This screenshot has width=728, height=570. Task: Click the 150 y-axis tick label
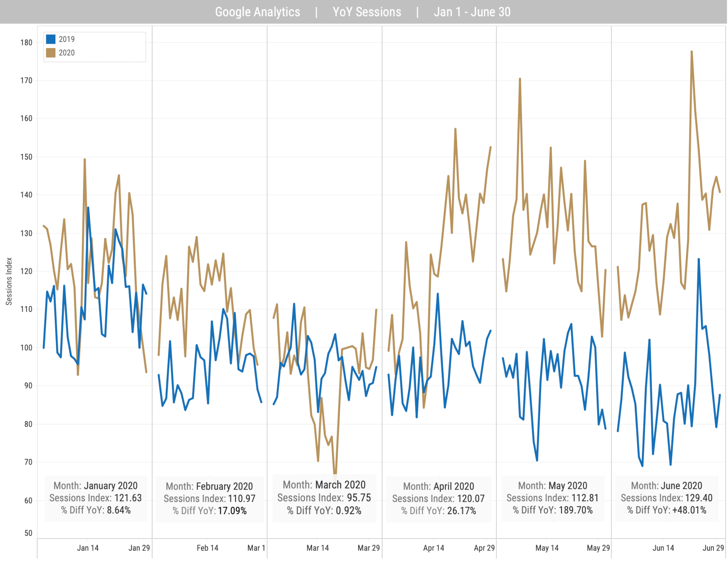26,157
